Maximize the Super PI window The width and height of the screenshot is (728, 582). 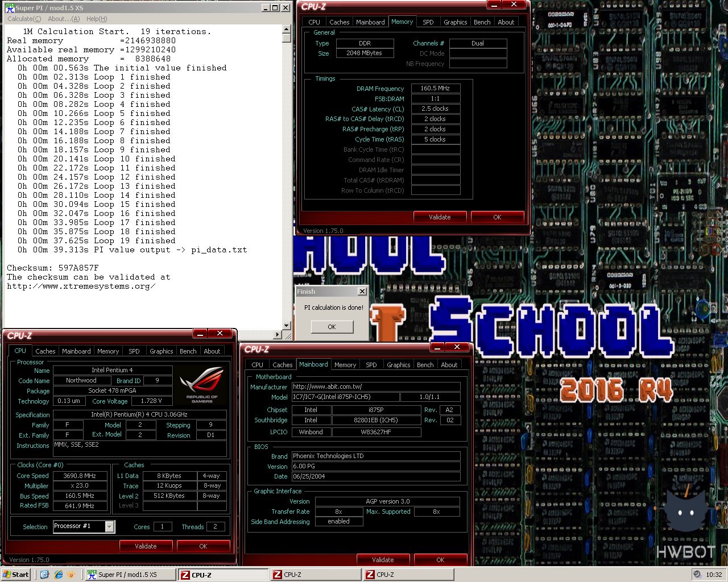click(x=275, y=7)
